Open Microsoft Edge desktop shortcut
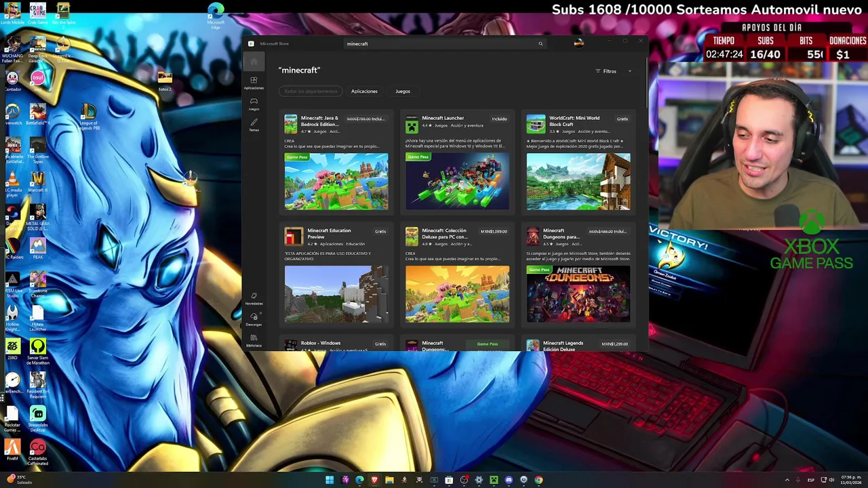 pos(216,16)
